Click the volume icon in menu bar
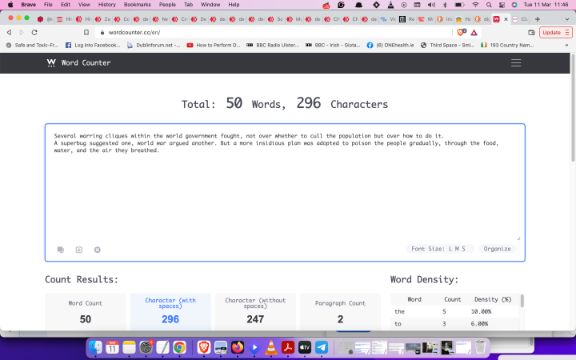Viewport: 576px width, 360px height. click(431, 5)
